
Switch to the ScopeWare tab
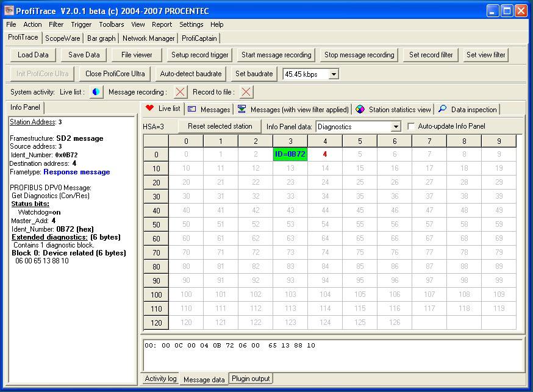63,38
